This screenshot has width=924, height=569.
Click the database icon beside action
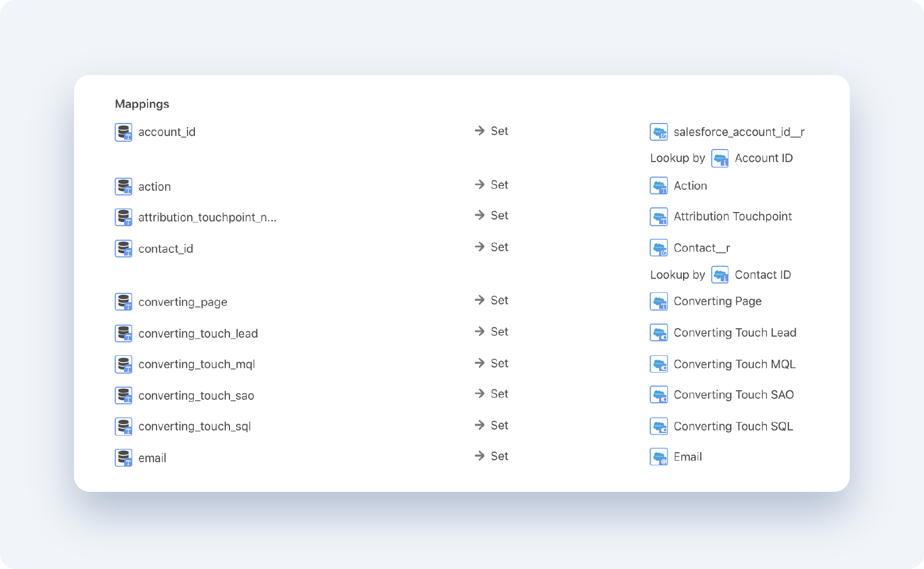coord(124,187)
